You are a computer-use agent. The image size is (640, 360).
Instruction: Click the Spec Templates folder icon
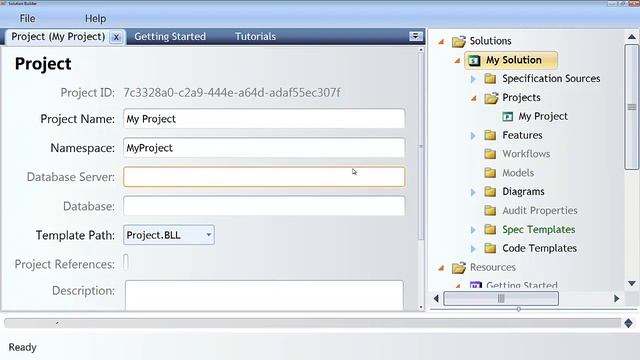[490, 229]
